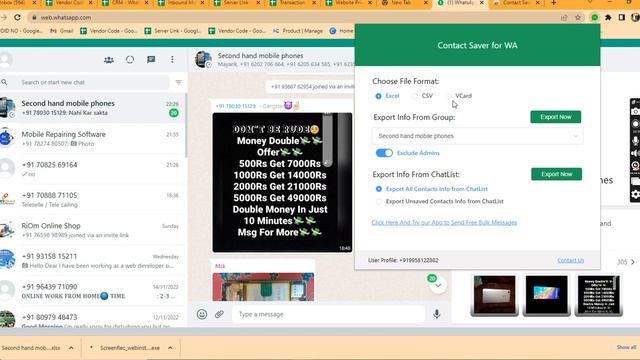Switch to Vendor Code browser tab
The width and height of the screenshot is (640, 360).
(x=69, y=3)
